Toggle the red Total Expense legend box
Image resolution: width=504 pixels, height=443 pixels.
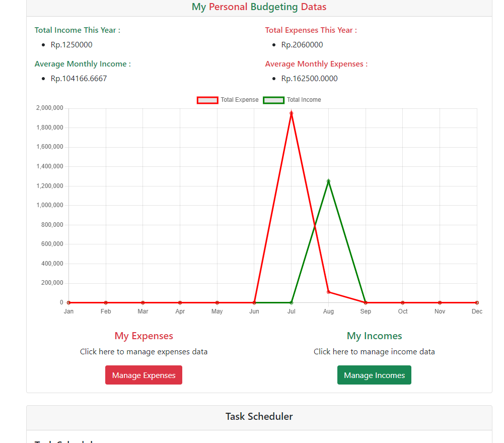point(207,100)
